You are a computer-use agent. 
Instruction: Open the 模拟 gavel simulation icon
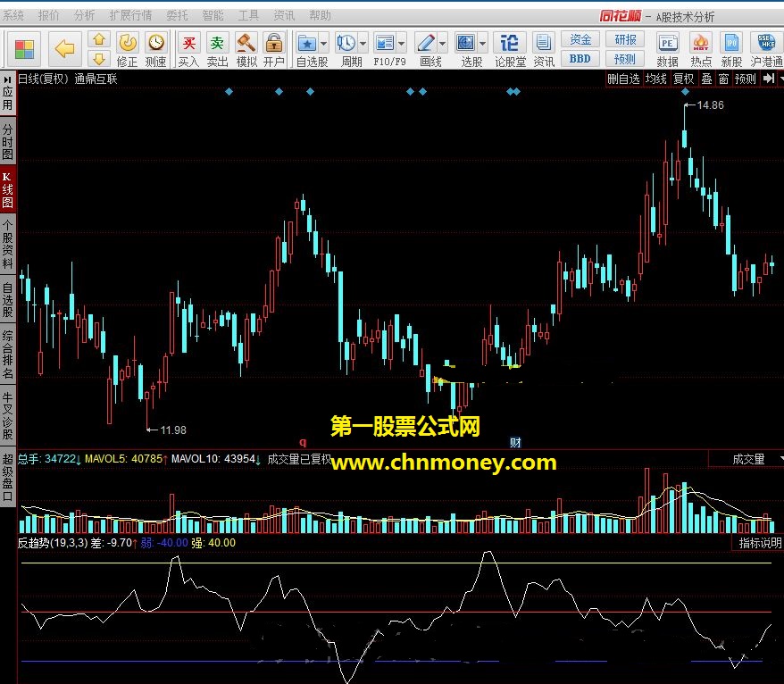click(246, 49)
